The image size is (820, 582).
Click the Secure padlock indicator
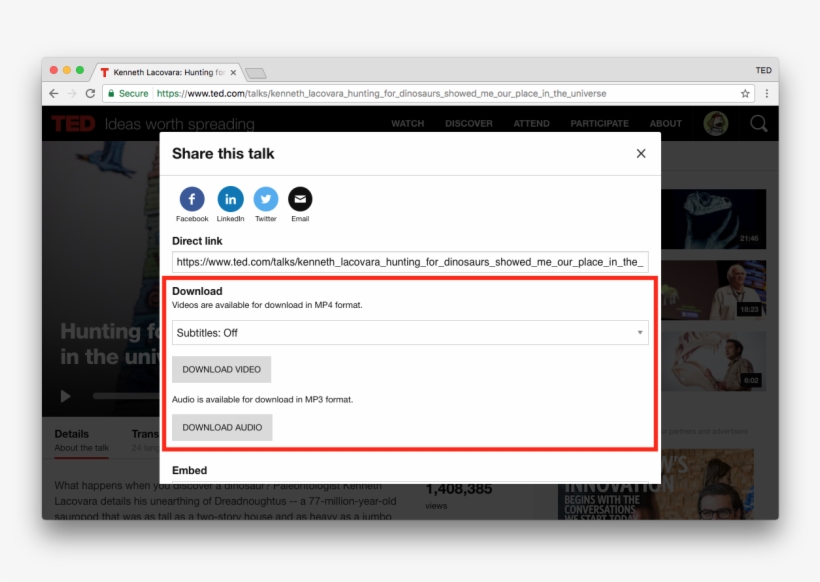point(128,94)
